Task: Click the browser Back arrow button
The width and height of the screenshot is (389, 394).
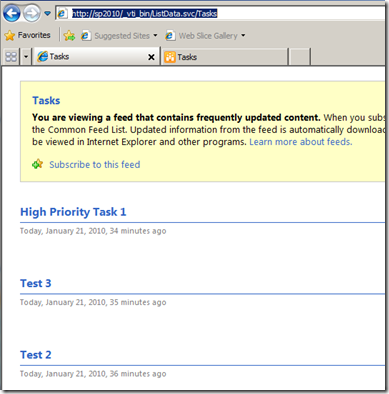Action: 12,14
